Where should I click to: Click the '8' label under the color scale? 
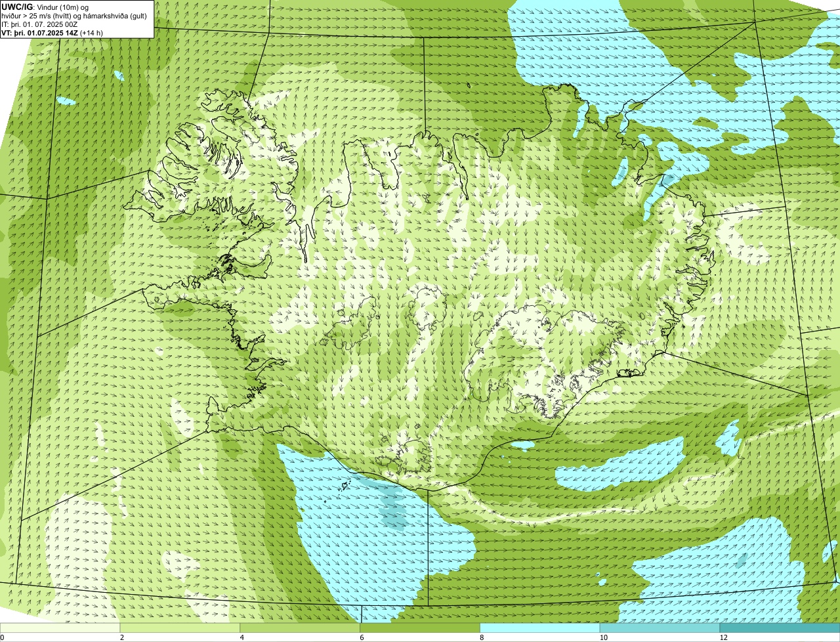pos(482,637)
